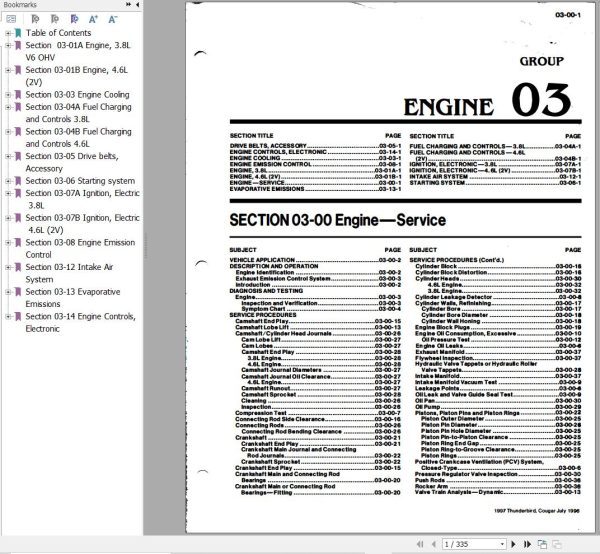The width and height of the screenshot is (600, 554).
Task: Expand Section 03-03 Engine Cooling node
Action: 8,95
